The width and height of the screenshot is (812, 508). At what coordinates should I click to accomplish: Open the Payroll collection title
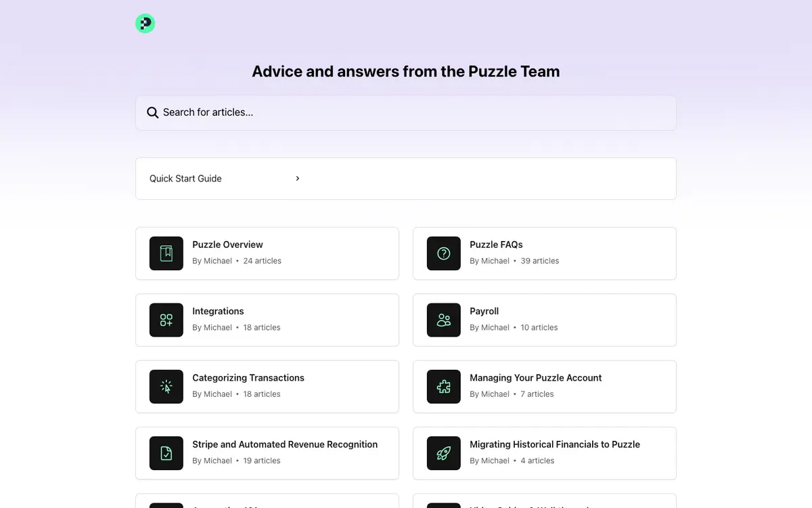(x=484, y=312)
